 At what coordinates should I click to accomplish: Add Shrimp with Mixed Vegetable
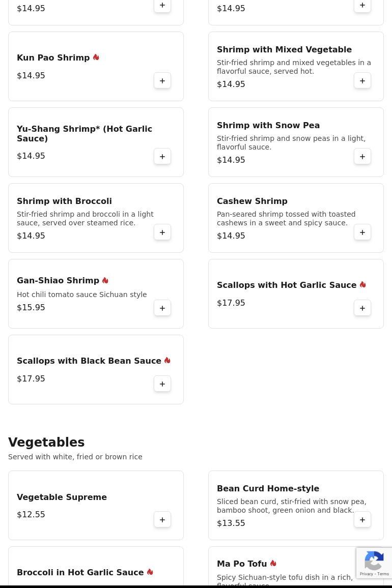pos(362,81)
